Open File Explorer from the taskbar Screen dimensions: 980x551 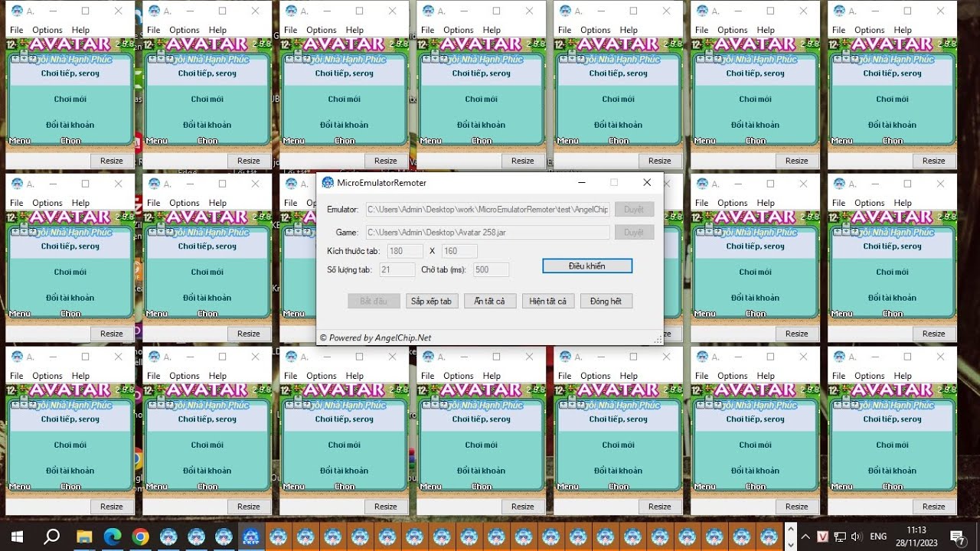pos(84,536)
